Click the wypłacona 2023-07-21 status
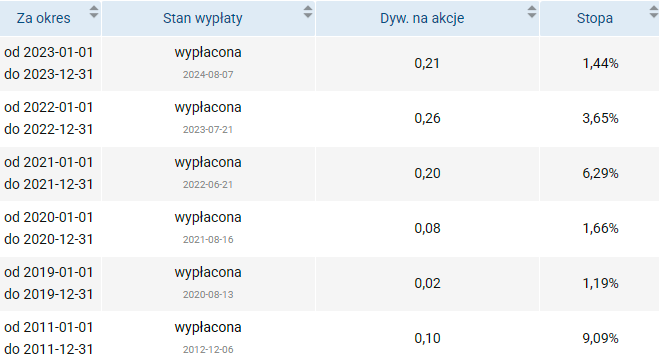659x364 pixels. pyautogui.click(x=208, y=119)
